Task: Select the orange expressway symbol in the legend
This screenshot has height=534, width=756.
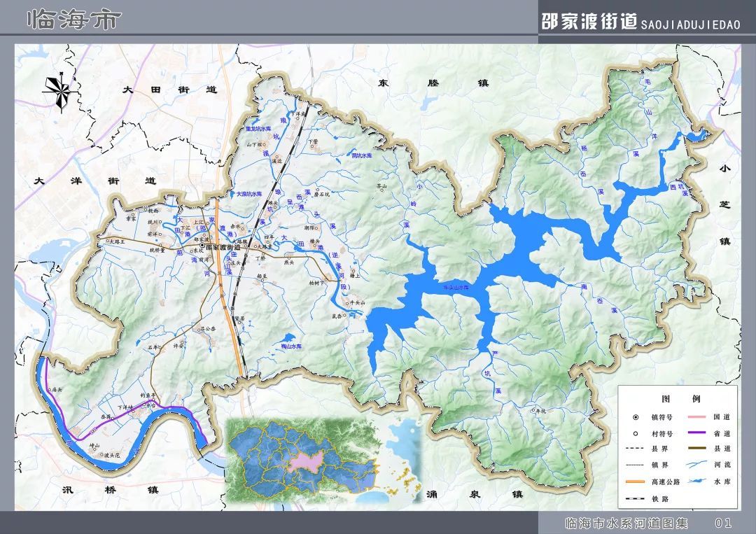Action: [x=635, y=482]
